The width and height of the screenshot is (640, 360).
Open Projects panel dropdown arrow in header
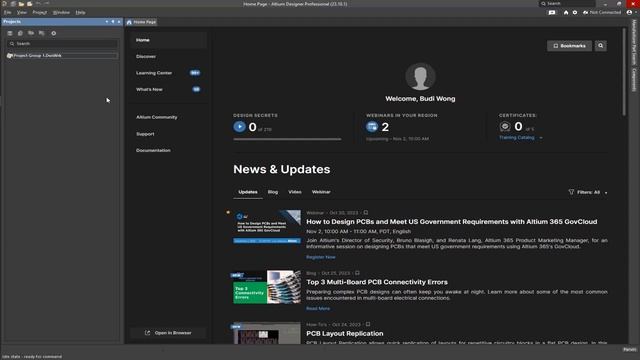point(107,22)
